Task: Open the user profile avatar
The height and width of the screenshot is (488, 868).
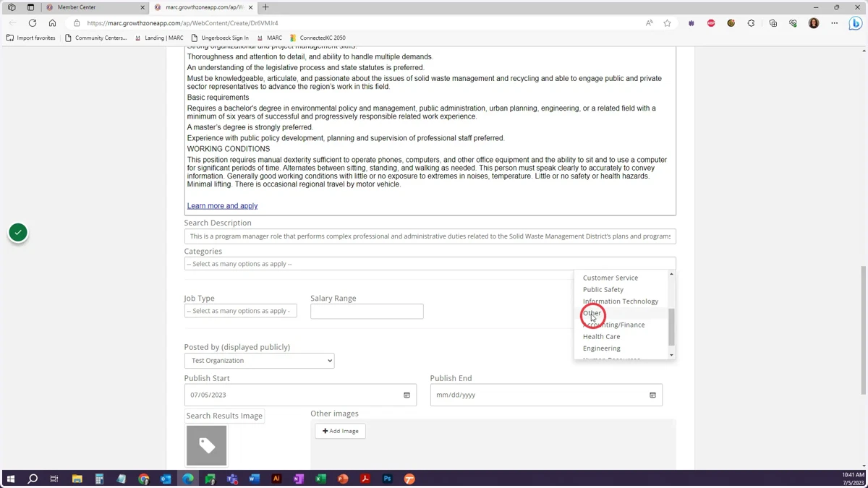Action: [814, 23]
